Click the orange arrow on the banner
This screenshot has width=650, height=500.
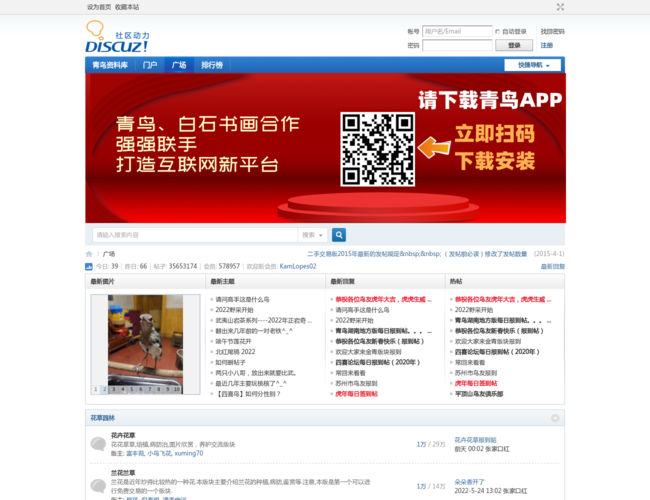tap(430, 148)
